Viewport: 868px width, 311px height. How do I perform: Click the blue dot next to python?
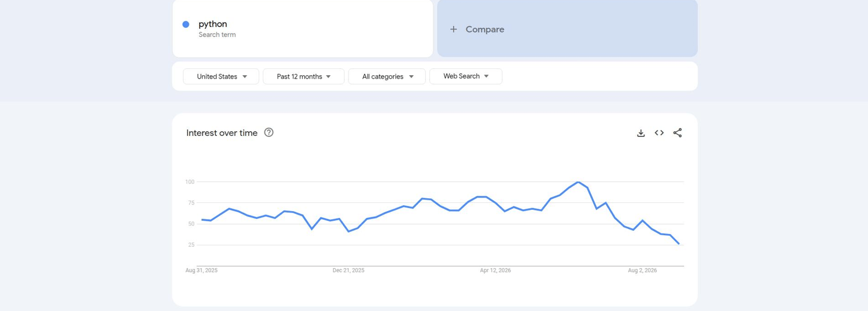click(186, 24)
